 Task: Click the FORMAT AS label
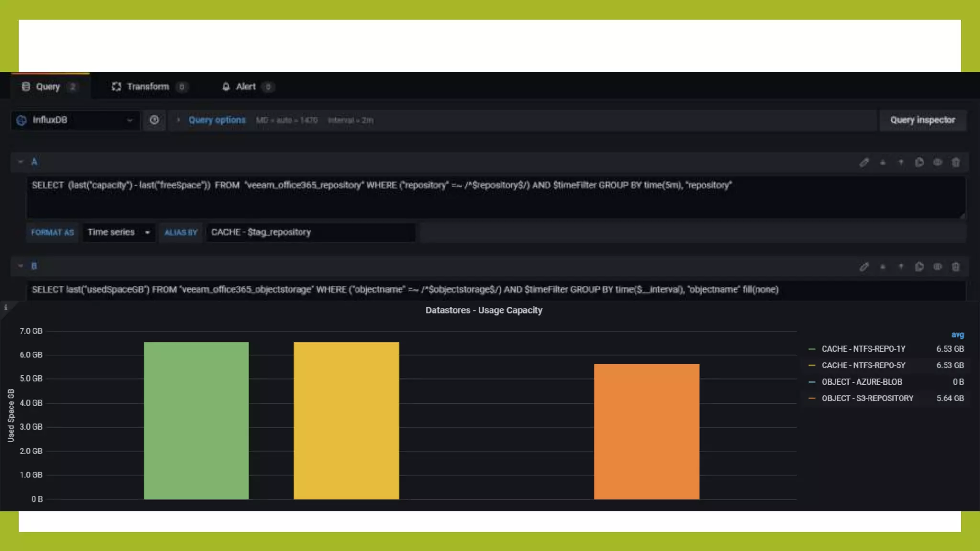[x=52, y=232]
